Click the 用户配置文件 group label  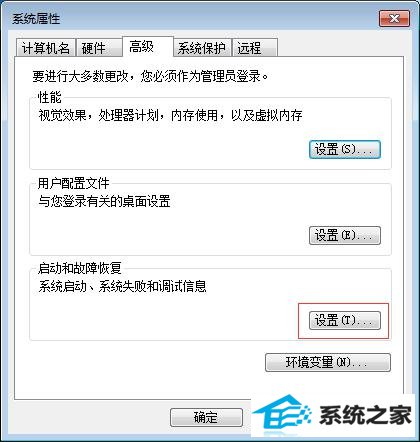[74, 183]
